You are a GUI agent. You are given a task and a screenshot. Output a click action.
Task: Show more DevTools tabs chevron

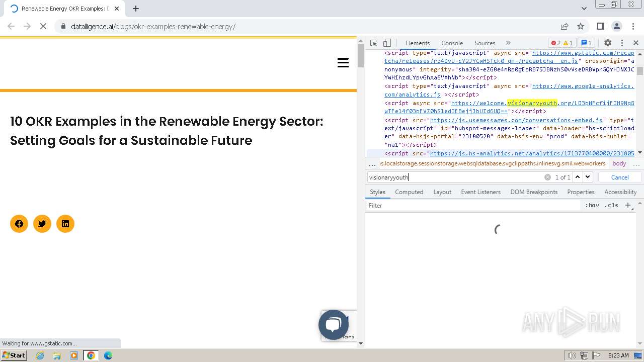point(508,43)
